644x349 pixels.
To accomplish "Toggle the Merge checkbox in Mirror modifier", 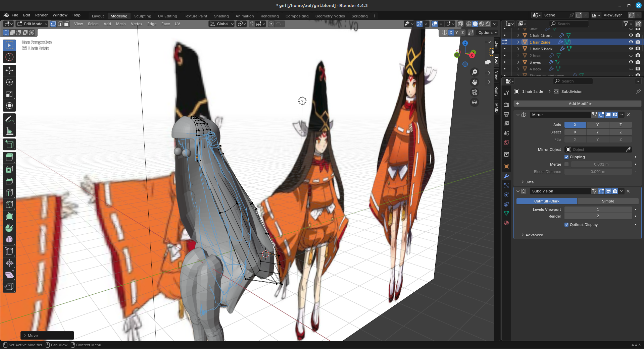I will pyautogui.click(x=566, y=164).
